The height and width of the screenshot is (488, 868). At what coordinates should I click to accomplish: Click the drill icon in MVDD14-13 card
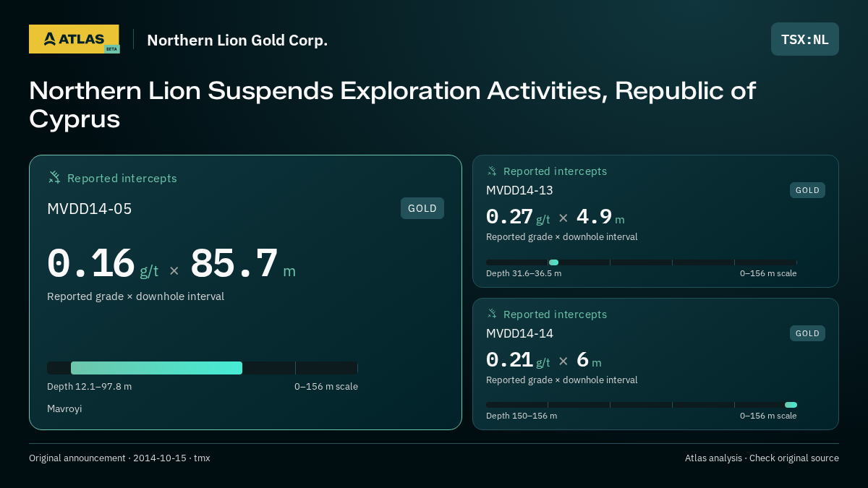pyautogui.click(x=492, y=171)
